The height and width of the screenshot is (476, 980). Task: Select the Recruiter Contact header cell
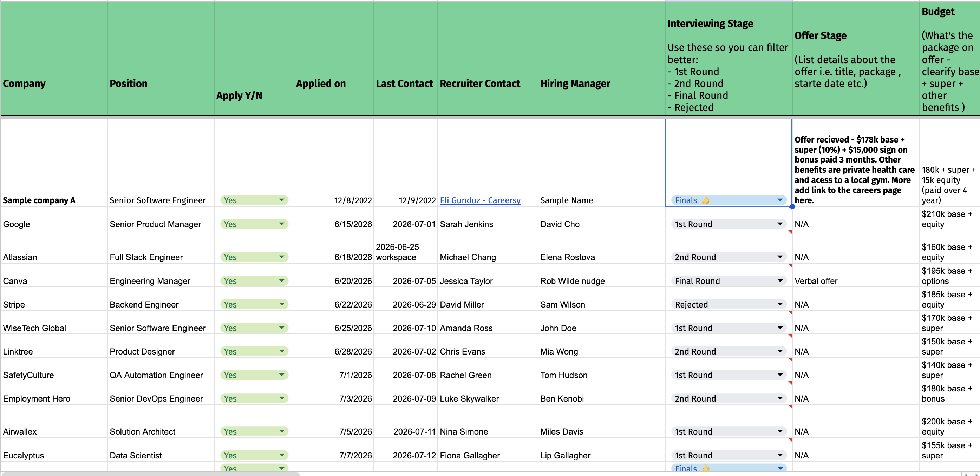pyautogui.click(x=488, y=59)
